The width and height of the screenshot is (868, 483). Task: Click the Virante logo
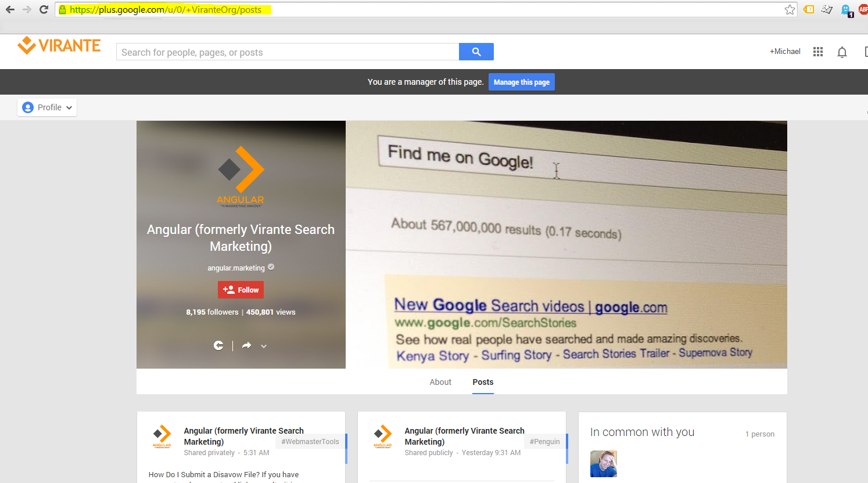tap(59, 45)
